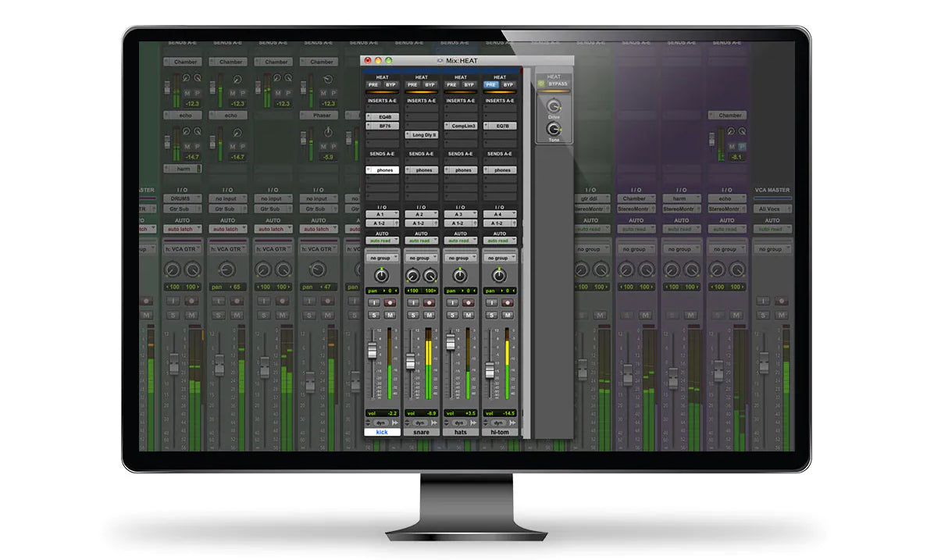Open the A 1 input selector on kick track
The height and width of the screenshot is (560, 934).
[x=381, y=214]
